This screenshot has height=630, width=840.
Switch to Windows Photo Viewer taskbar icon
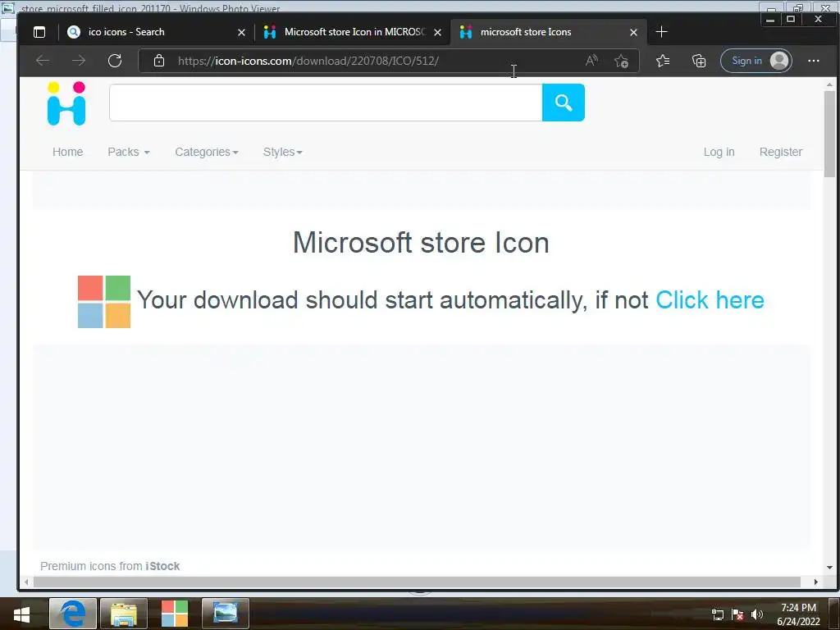coord(226,614)
